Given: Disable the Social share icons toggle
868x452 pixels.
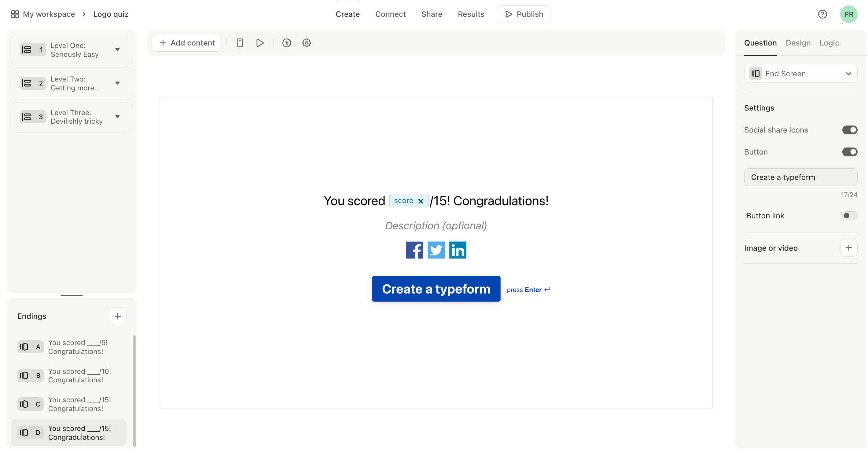Looking at the screenshot, I should point(849,130).
